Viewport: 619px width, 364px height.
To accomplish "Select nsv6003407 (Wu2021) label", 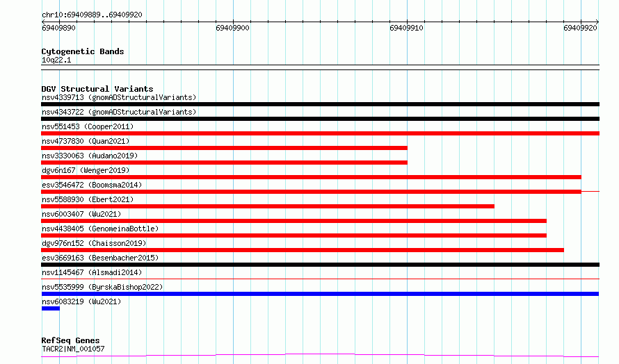I will point(81,214).
